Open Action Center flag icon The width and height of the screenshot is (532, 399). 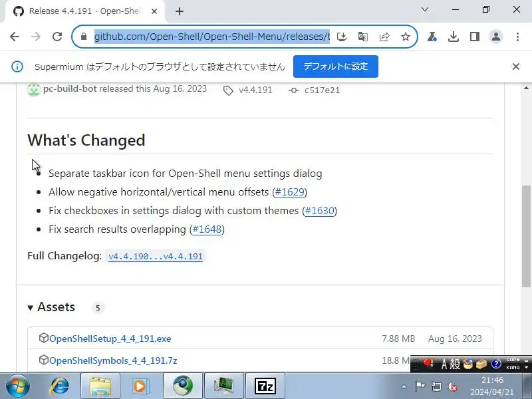(420, 386)
